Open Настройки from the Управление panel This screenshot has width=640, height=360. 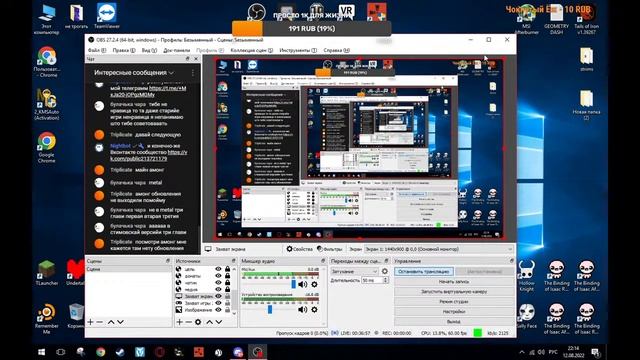(454, 312)
